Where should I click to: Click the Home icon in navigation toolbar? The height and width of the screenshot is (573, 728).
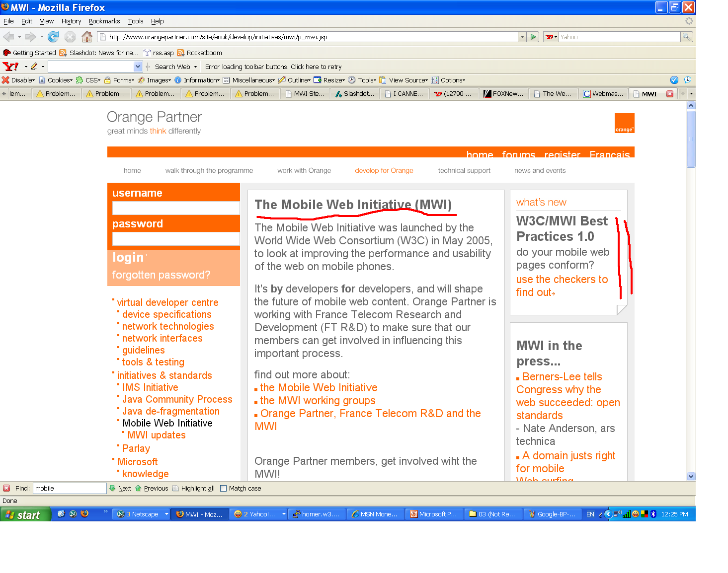point(87,37)
